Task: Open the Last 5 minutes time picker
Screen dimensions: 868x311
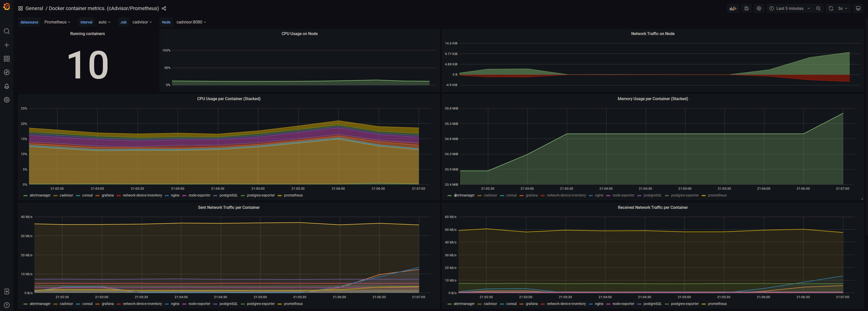Action: point(790,8)
